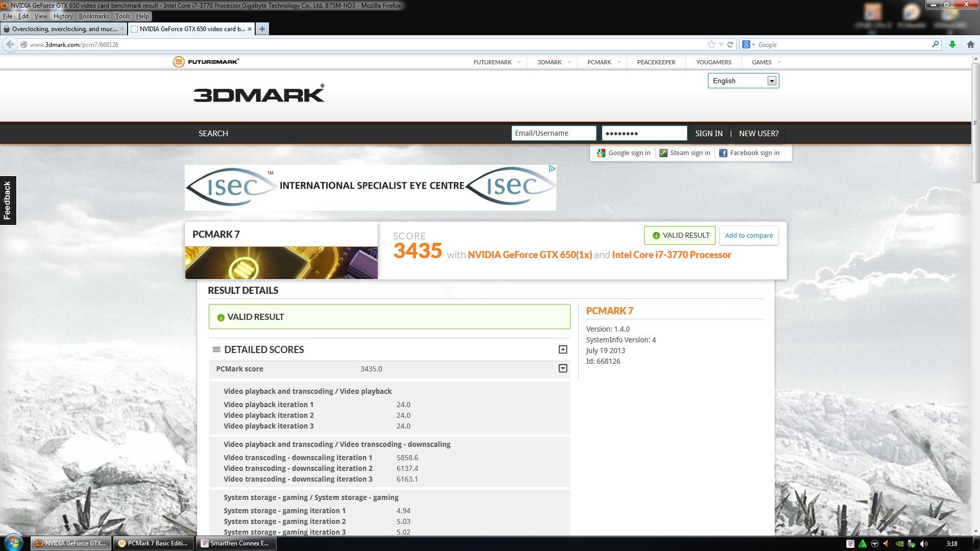Open the URL history dropdown arrow
This screenshot has width=980, height=551.
tap(721, 44)
